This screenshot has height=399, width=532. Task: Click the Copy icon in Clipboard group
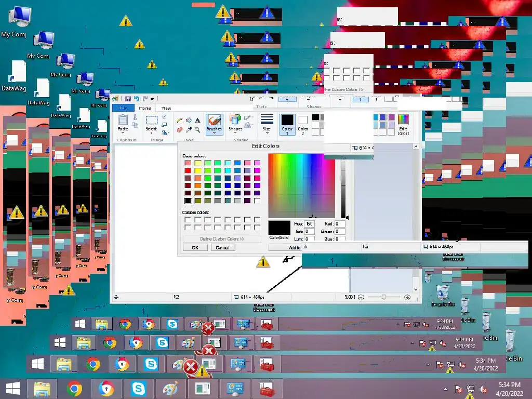(x=135, y=125)
